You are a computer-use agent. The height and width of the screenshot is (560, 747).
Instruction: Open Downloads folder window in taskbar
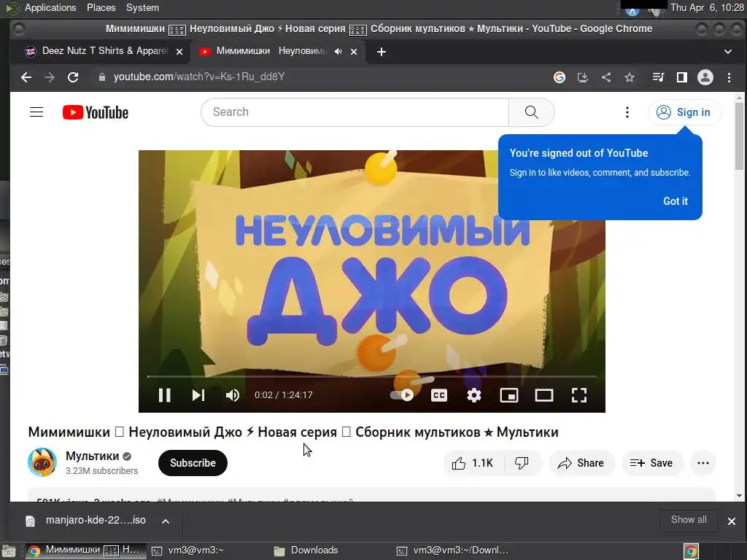coord(314,551)
